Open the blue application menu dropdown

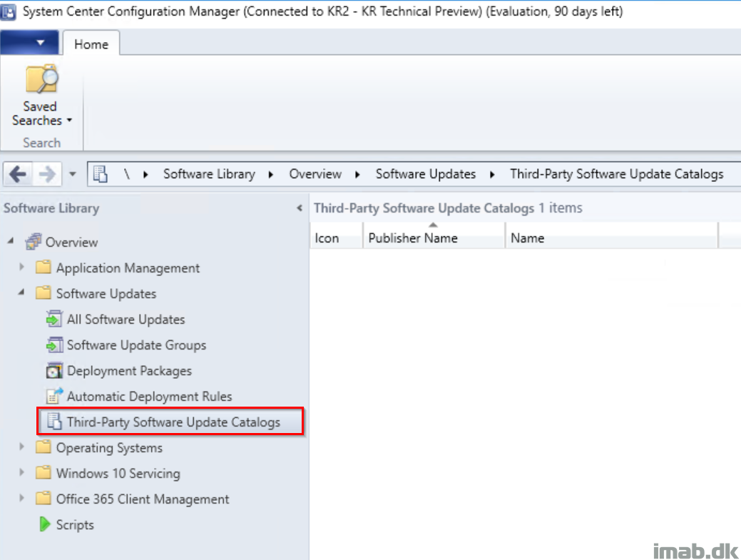pyautogui.click(x=29, y=43)
